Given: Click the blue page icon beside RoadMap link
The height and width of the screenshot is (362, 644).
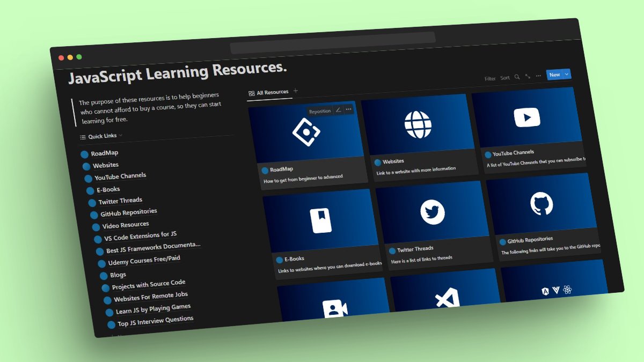Looking at the screenshot, I should pos(84,154).
